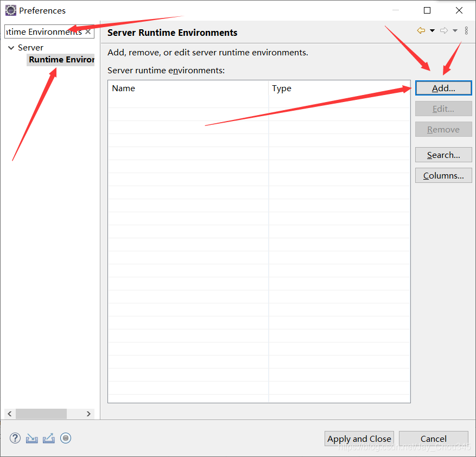
Task: Open the view menu three-dots icon
Action: click(x=466, y=30)
